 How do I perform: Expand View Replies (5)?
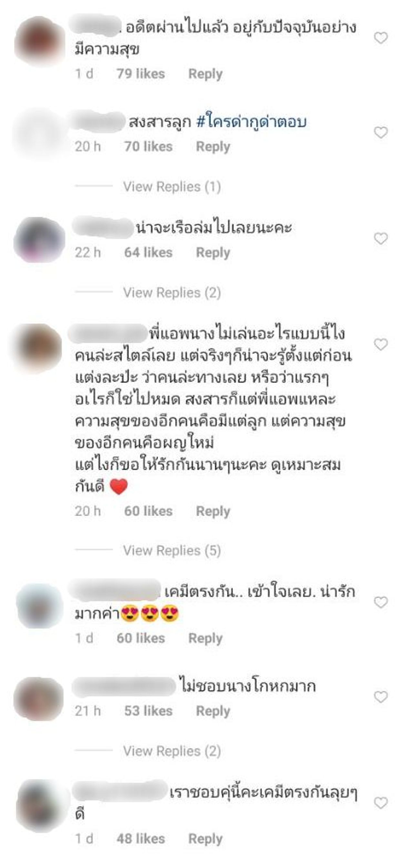[x=172, y=551]
